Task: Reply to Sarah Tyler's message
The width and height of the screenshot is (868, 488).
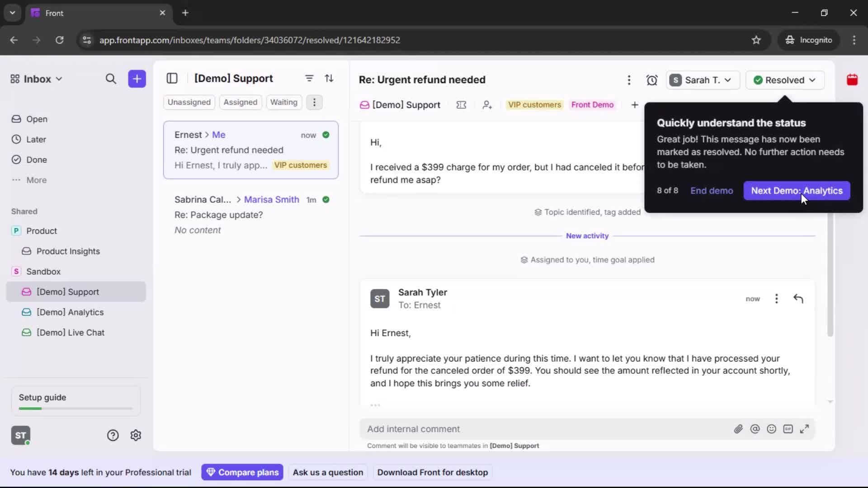Action: pyautogui.click(x=798, y=299)
